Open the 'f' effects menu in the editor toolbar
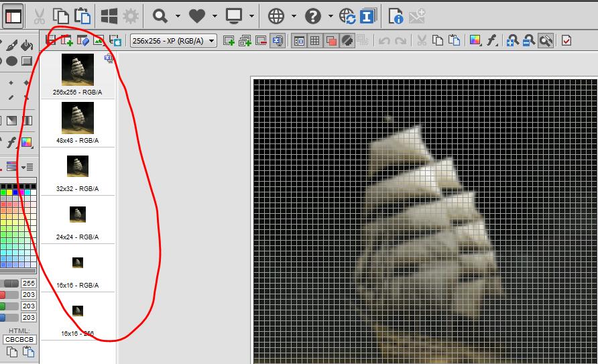 pos(492,40)
